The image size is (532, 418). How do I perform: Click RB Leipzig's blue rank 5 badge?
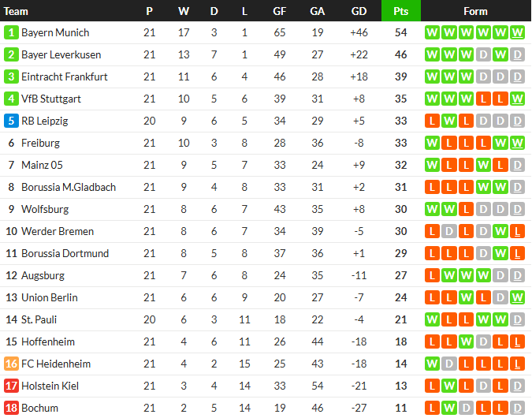tap(11, 121)
